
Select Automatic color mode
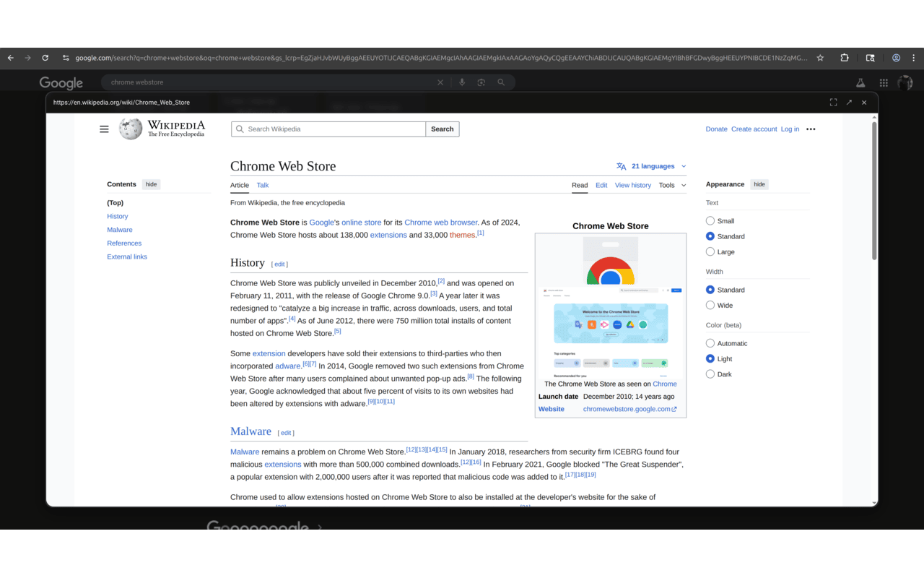tap(710, 343)
